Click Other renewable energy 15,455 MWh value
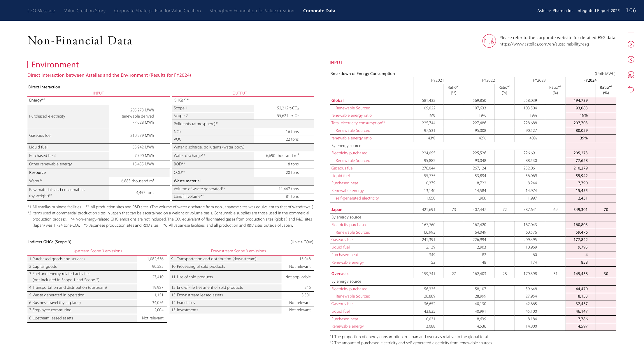The height and width of the screenshot is (362, 644). [143, 164]
